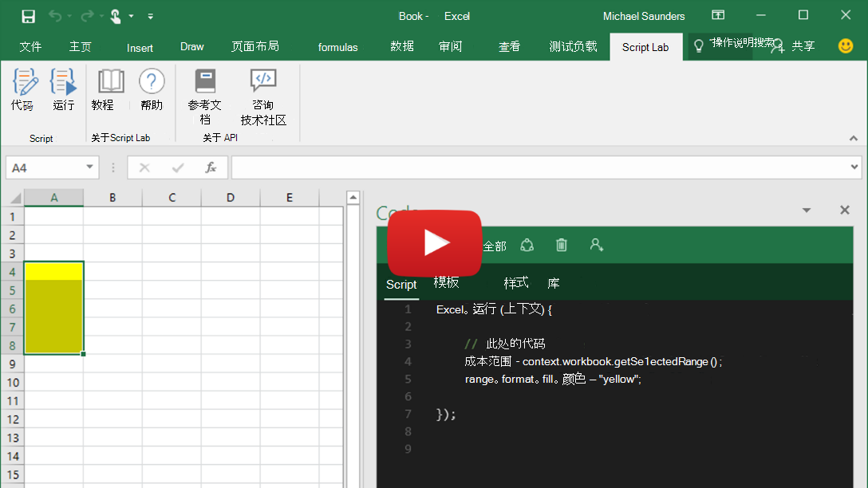The image size is (868, 488).
Task: Click the 全部 (Run all) button in Code pane
Action: click(x=495, y=246)
